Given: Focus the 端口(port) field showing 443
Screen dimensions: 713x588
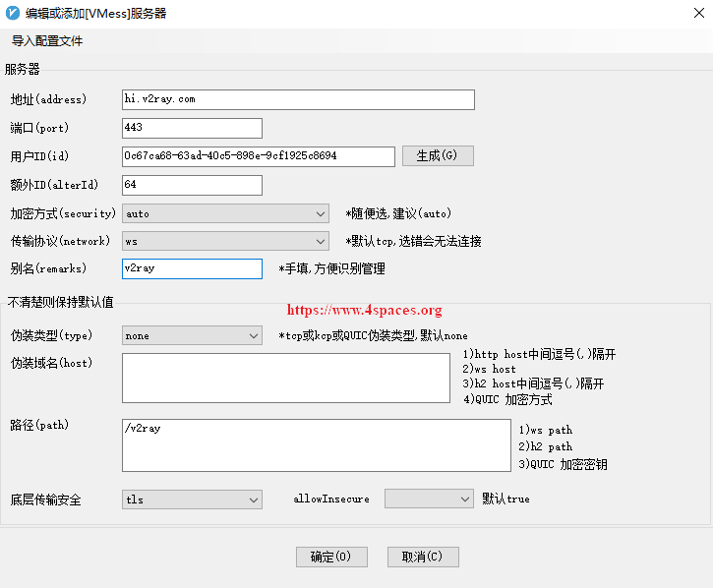Looking at the screenshot, I should click(x=192, y=128).
